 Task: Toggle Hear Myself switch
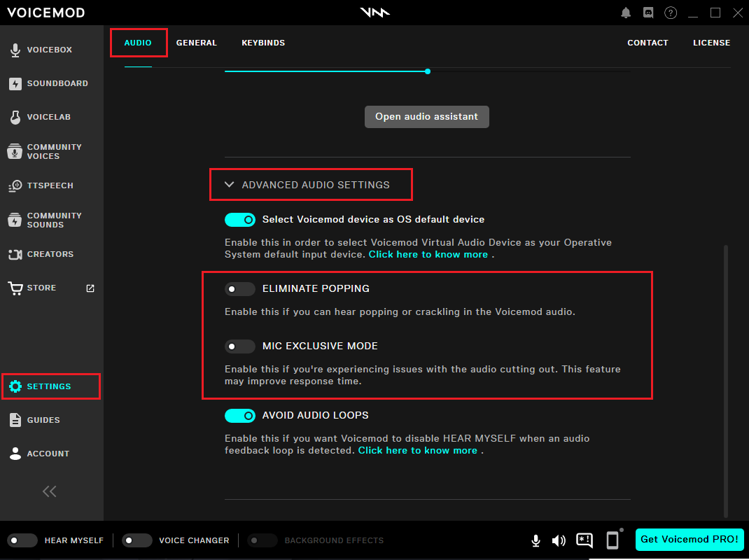click(x=22, y=540)
